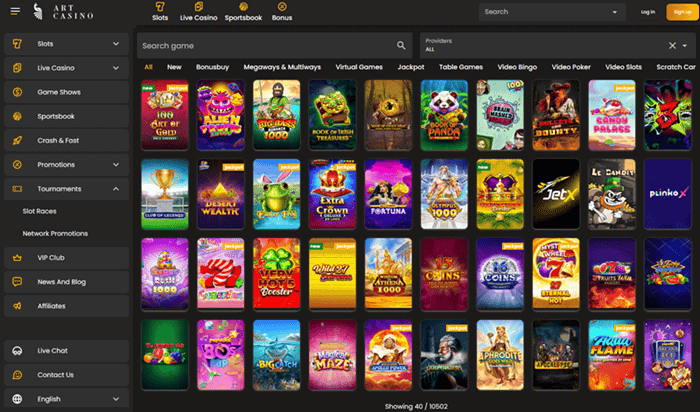700x412 pixels.
Task: Select the All category tab
Action: click(x=148, y=67)
